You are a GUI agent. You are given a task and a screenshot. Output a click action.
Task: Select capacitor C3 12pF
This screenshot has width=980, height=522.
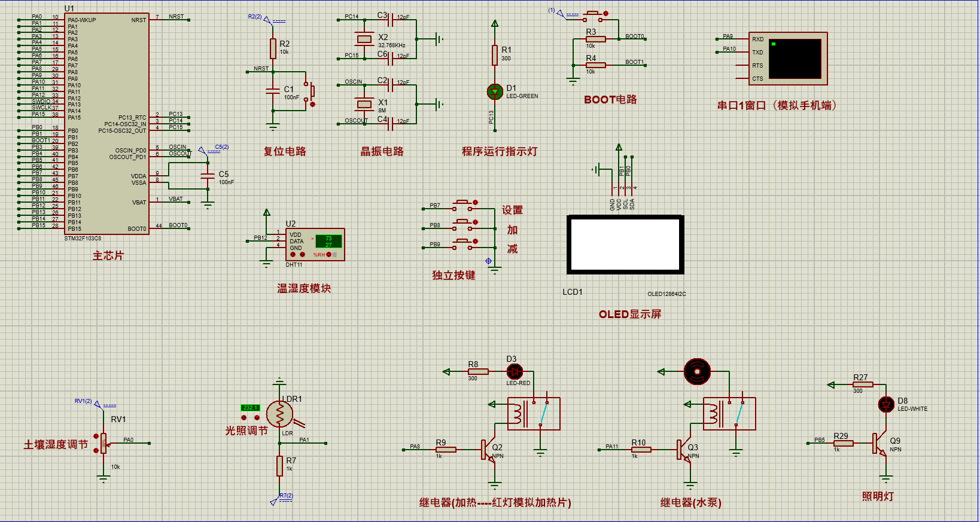[390, 20]
